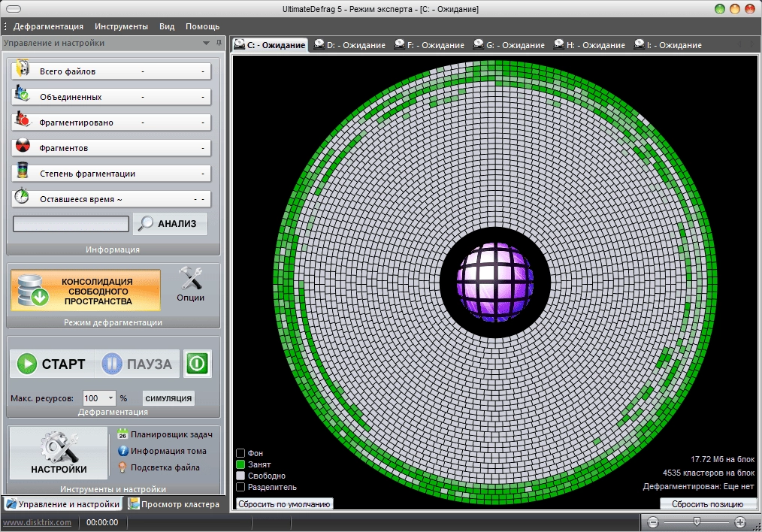Open the Дефрагментация menu
Viewport: 762px width, 532px height.
[x=48, y=27]
